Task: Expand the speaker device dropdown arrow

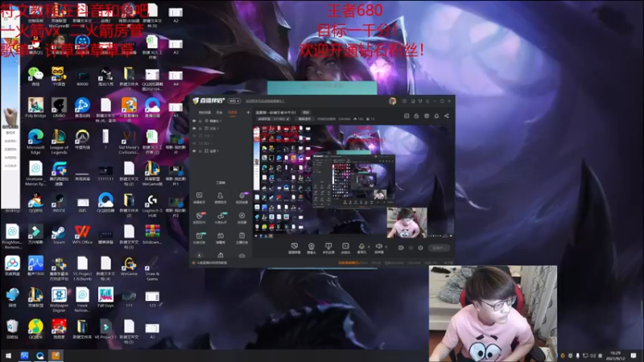Action: click(386, 247)
